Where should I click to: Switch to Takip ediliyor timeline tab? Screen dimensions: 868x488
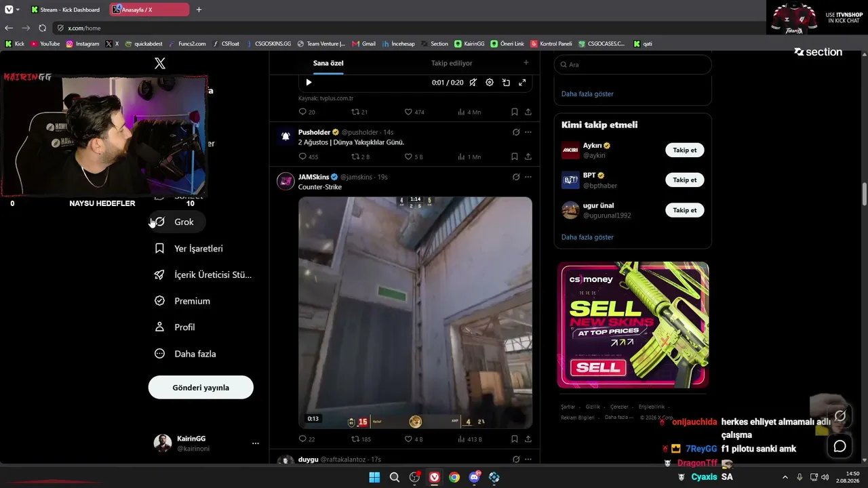(x=452, y=63)
